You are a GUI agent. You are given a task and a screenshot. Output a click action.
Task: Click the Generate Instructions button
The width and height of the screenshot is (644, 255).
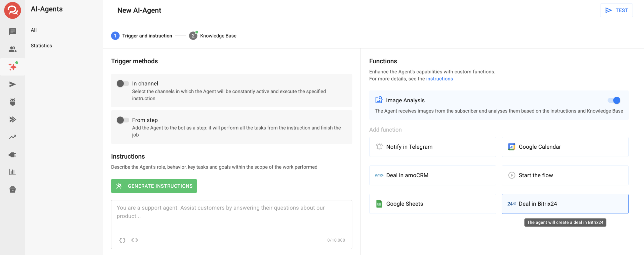coord(154,186)
